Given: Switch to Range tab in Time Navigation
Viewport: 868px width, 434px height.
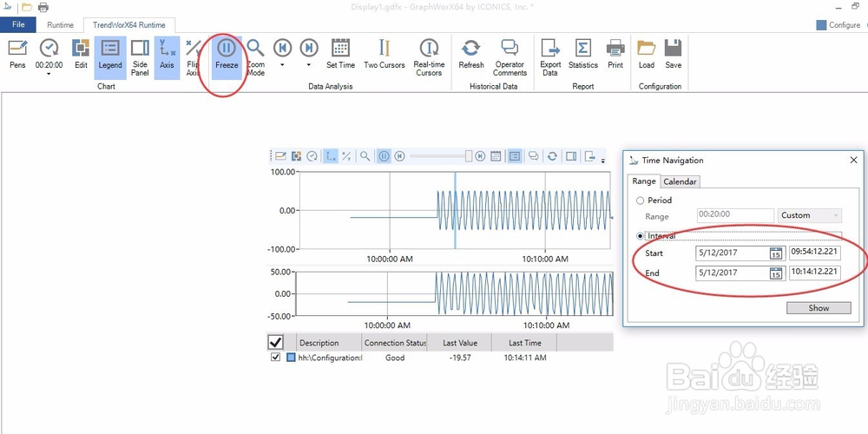Looking at the screenshot, I should pos(644,181).
